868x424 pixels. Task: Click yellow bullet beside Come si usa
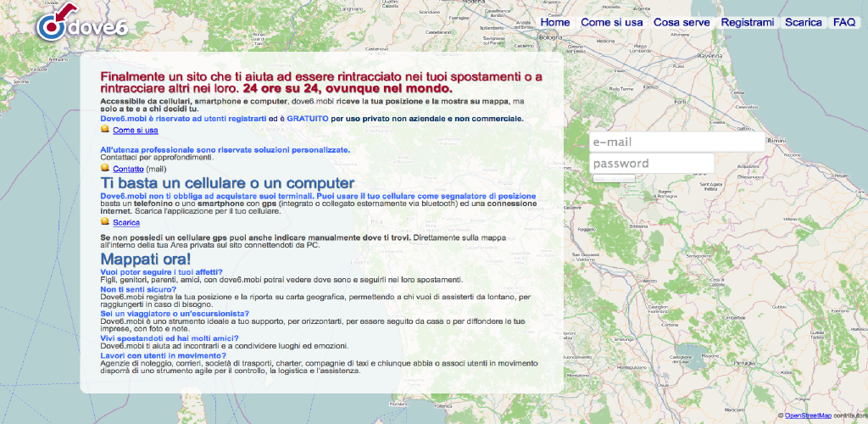tap(104, 129)
